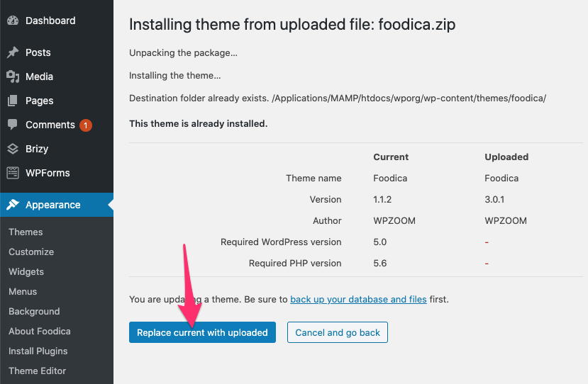Select Background in Appearance submenu
The image size is (588, 384).
34,311
